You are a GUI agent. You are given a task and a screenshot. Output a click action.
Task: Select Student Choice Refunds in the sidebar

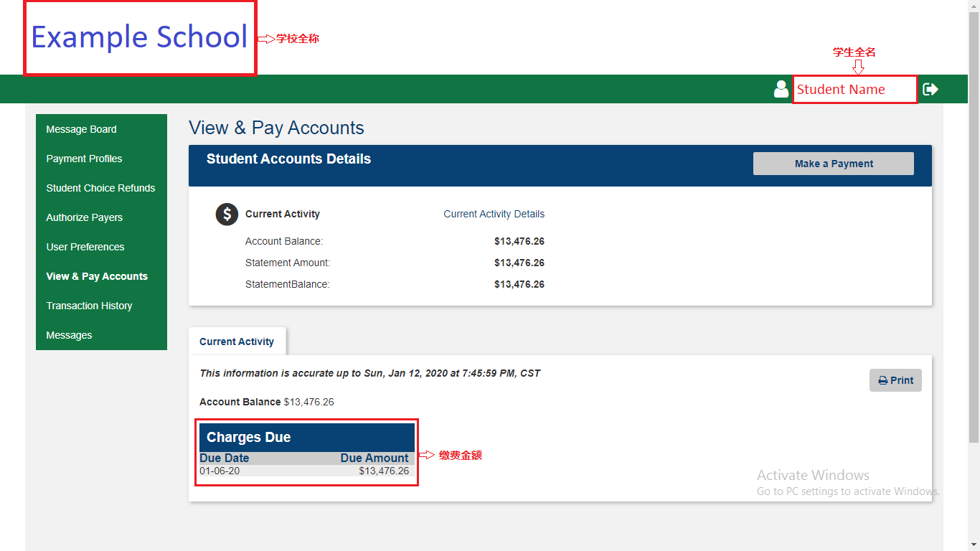(x=100, y=188)
